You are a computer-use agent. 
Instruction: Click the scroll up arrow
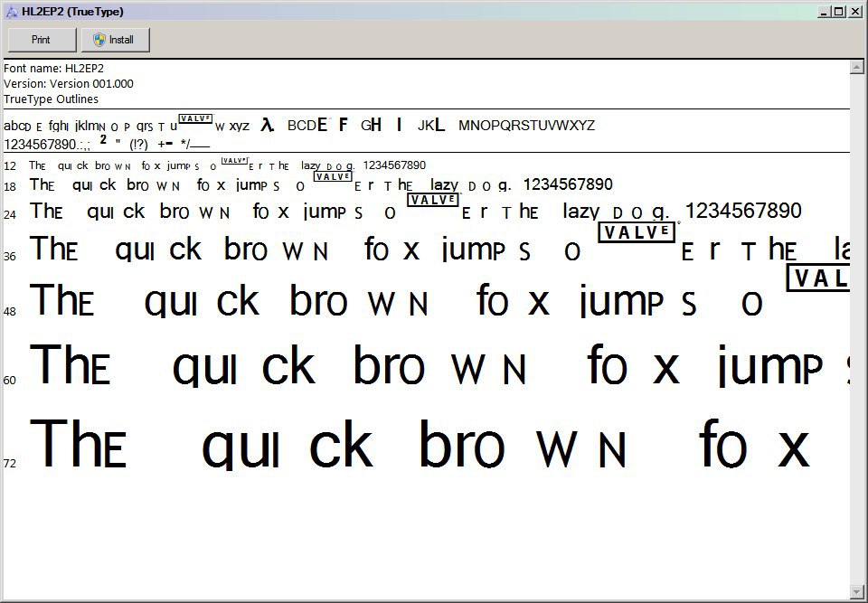[856, 68]
